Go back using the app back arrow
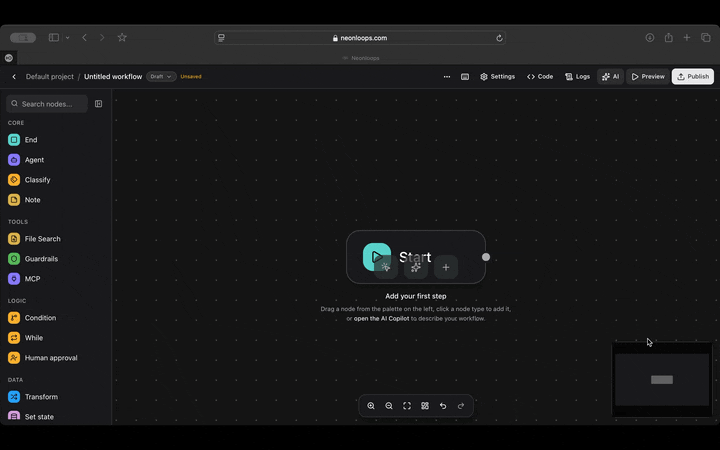720x450 pixels. point(14,77)
